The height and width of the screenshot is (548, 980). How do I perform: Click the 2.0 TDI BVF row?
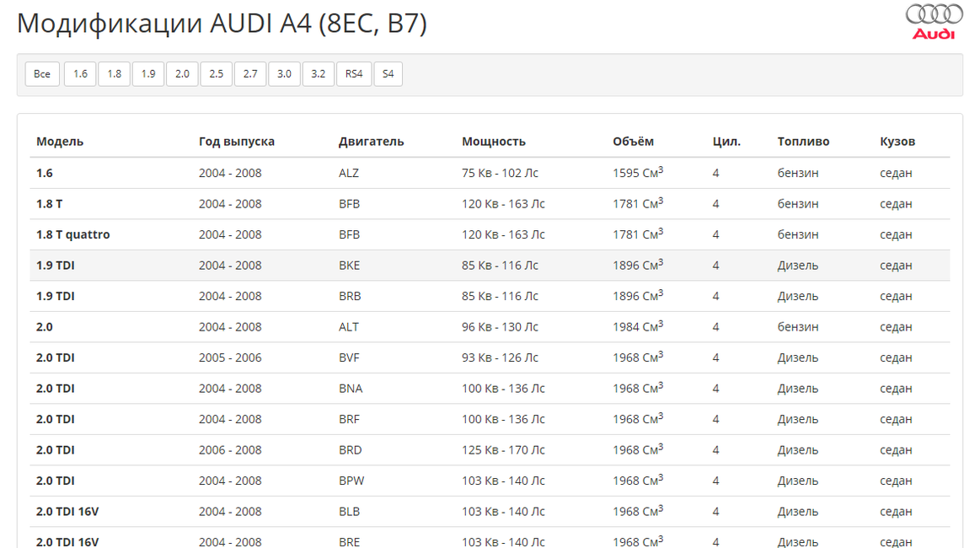pyautogui.click(x=56, y=357)
